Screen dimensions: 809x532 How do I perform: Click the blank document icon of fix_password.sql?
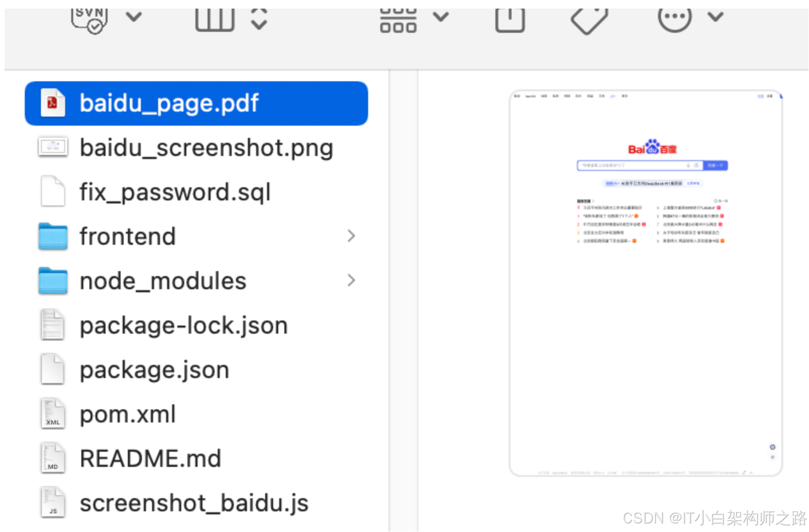(x=53, y=191)
